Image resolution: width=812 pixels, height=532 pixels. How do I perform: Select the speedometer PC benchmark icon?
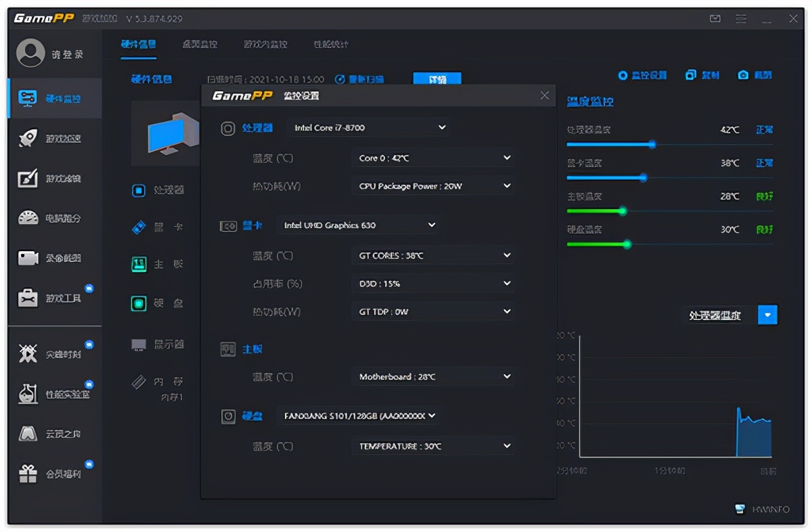pyautogui.click(x=28, y=218)
